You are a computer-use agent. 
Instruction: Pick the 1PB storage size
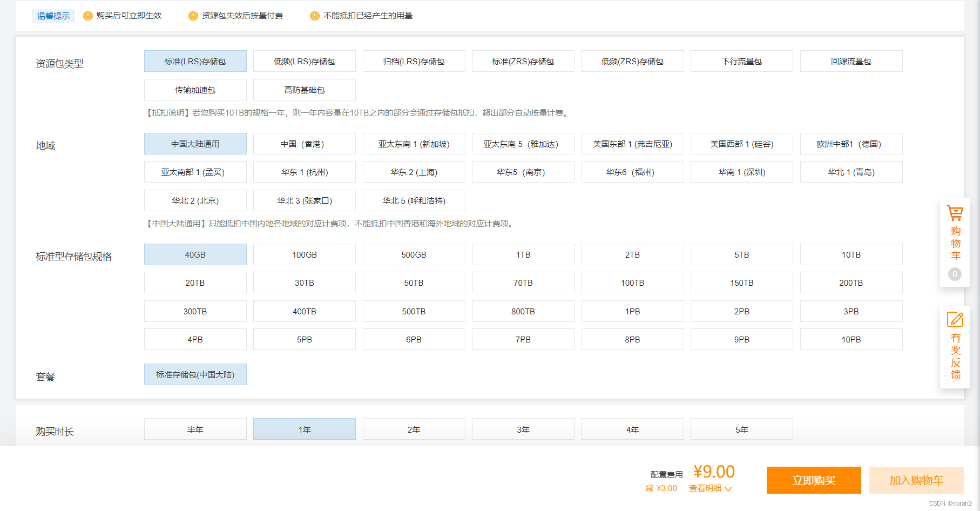(633, 311)
